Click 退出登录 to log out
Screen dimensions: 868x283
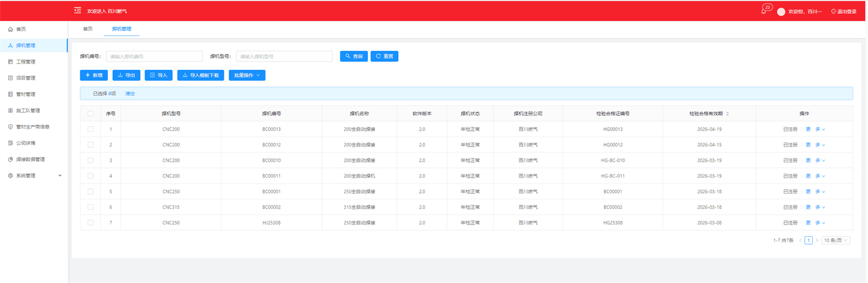click(x=844, y=11)
